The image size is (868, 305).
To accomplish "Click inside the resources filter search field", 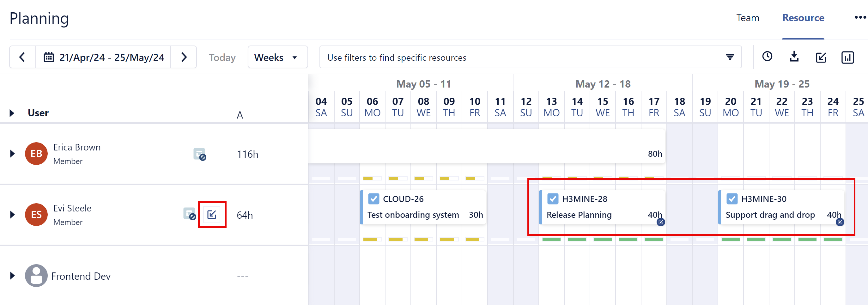I will tap(472, 57).
